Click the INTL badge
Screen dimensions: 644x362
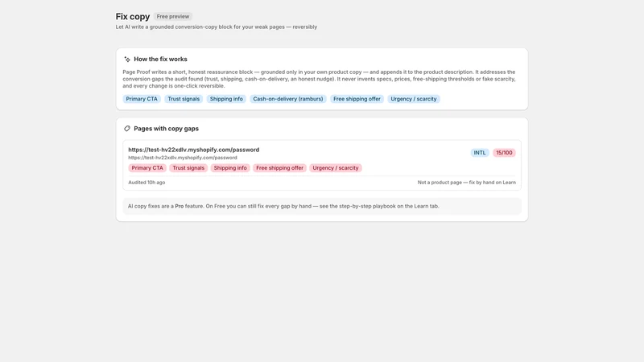point(480,153)
